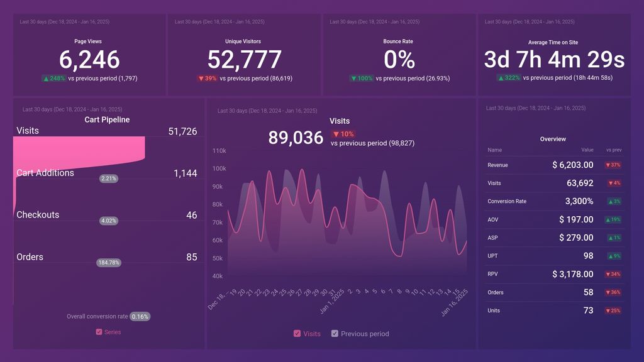Click the Revenue row 37% down badge

point(613,165)
